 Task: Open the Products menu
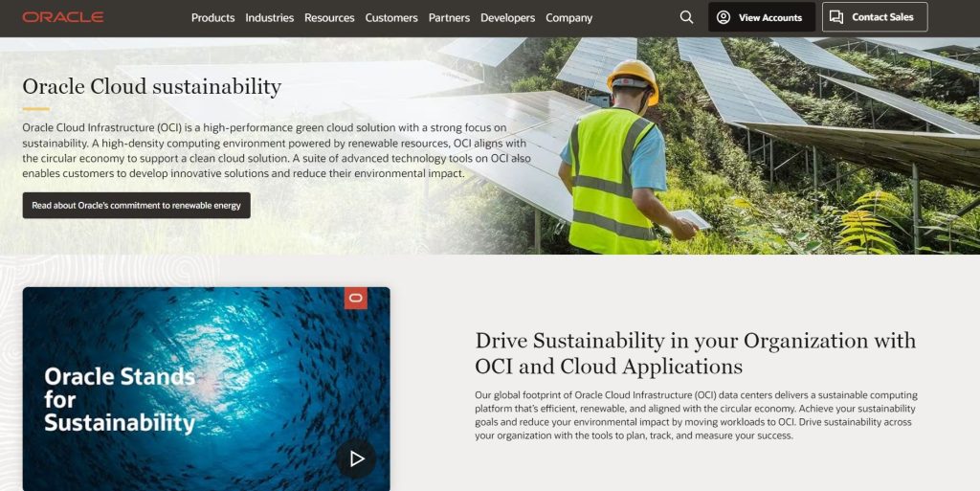tap(213, 18)
